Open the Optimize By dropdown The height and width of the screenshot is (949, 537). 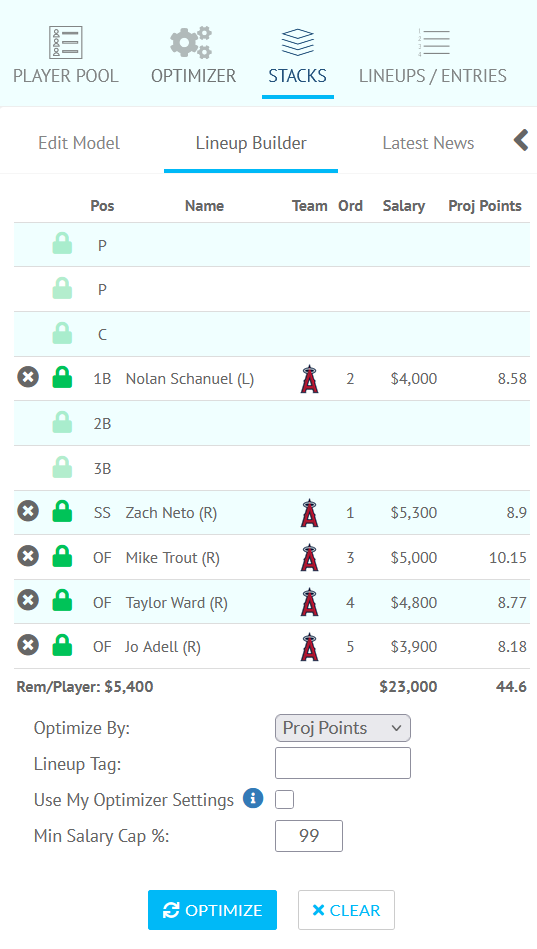[343, 728]
